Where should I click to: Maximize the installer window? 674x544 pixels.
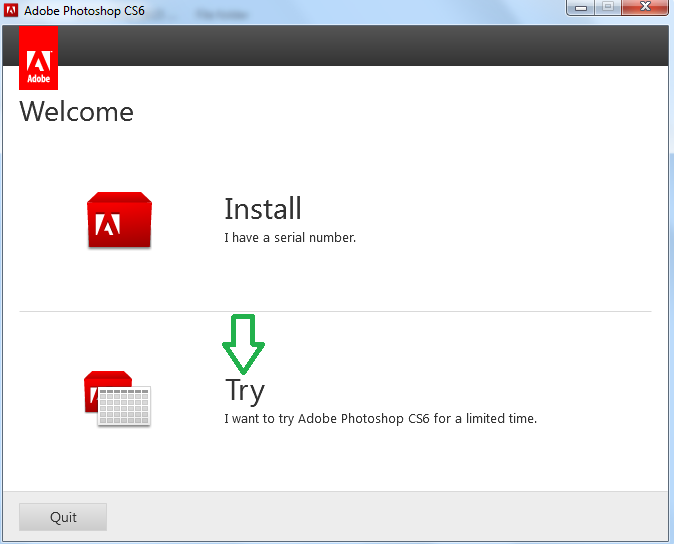pyautogui.click(x=608, y=7)
